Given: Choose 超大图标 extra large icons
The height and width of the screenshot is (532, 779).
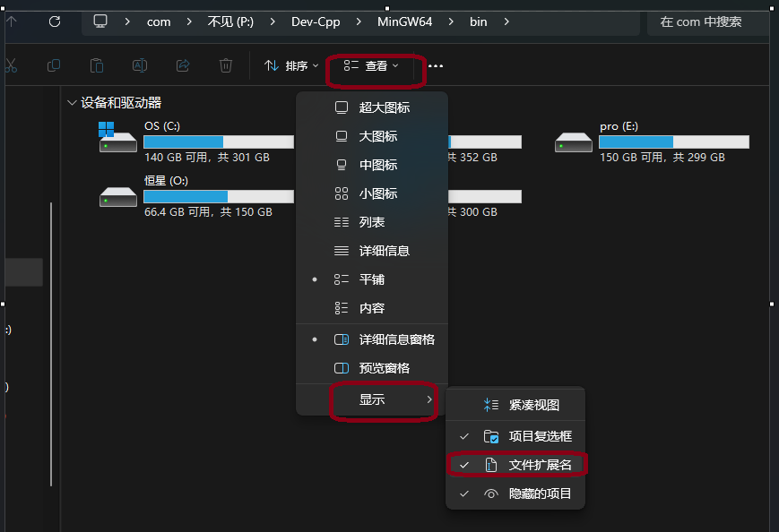Looking at the screenshot, I should (x=384, y=107).
